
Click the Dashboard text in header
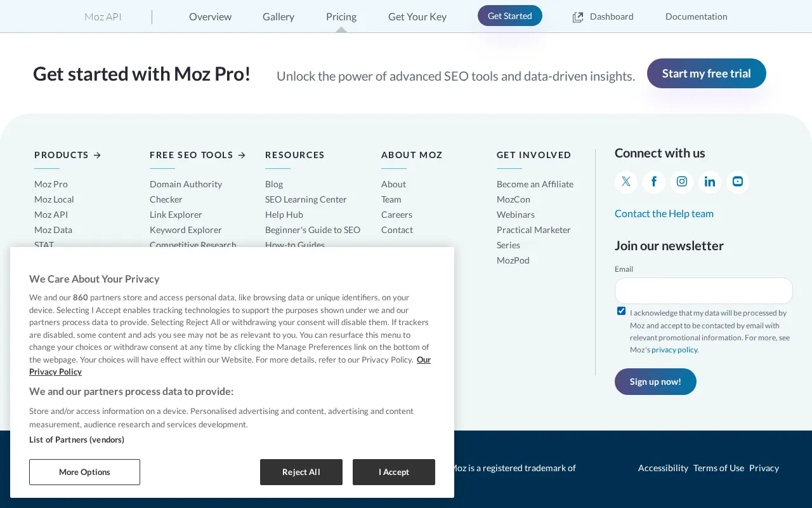(612, 17)
